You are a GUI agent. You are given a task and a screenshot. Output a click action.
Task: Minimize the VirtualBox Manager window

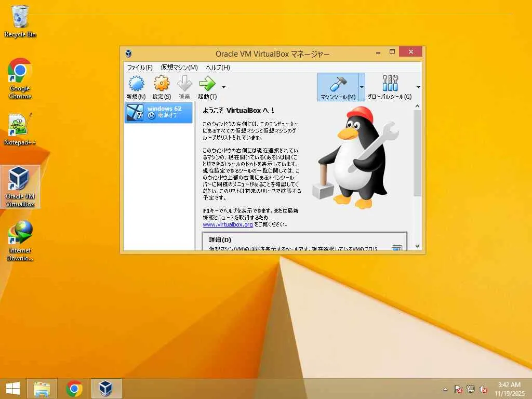(378, 52)
